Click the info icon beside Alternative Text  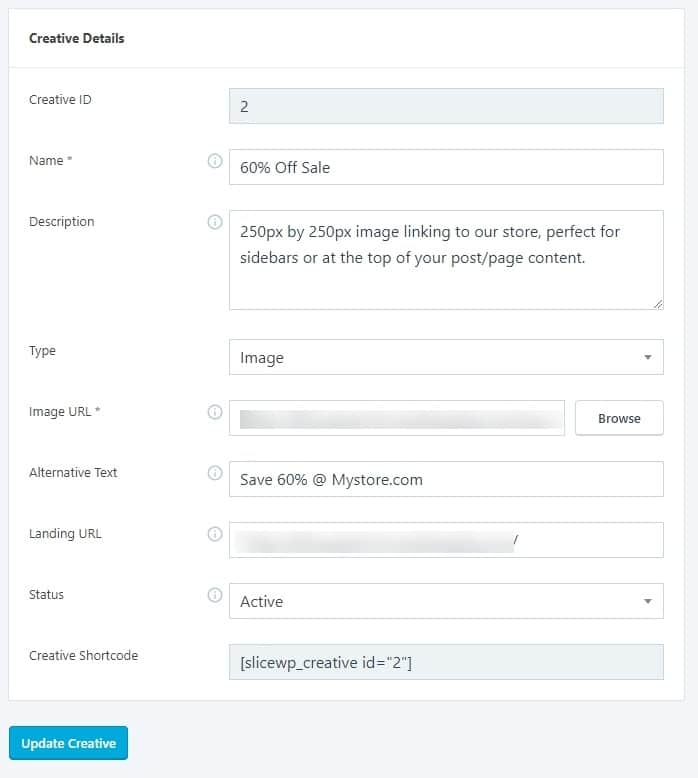click(x=215, y=473)
